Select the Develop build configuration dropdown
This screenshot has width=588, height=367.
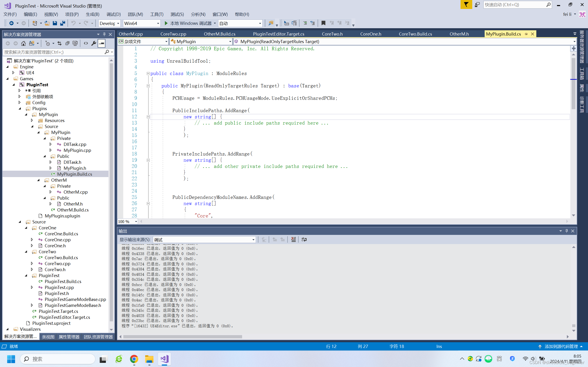tap(109, 23)
